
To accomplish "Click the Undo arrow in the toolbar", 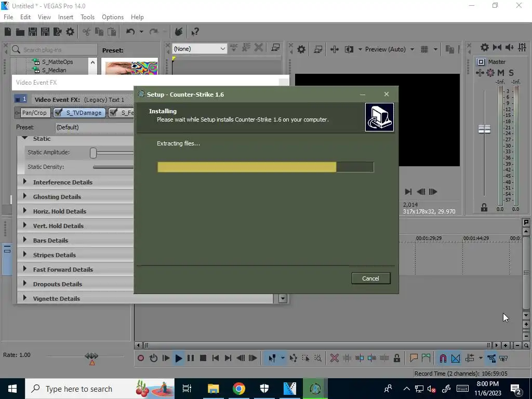I will 130,32.
